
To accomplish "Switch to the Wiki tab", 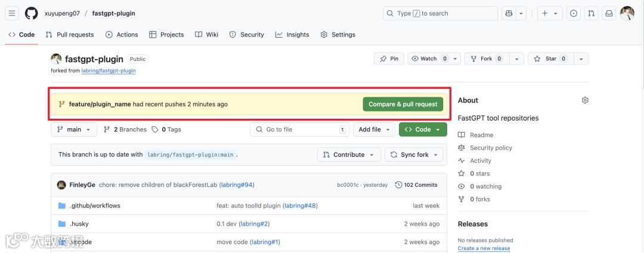I will tap(206, 35).
